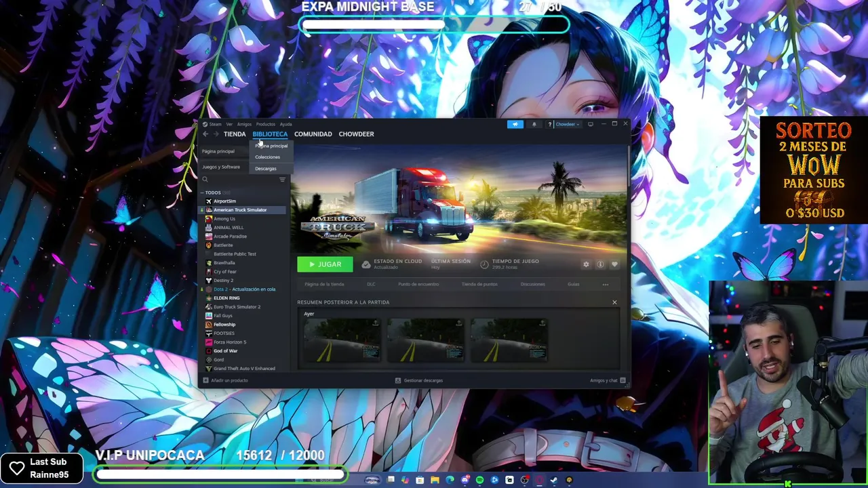Open File Explorer from the taskbar
This screenshot has height=488, width=868.
pos(435,480)
